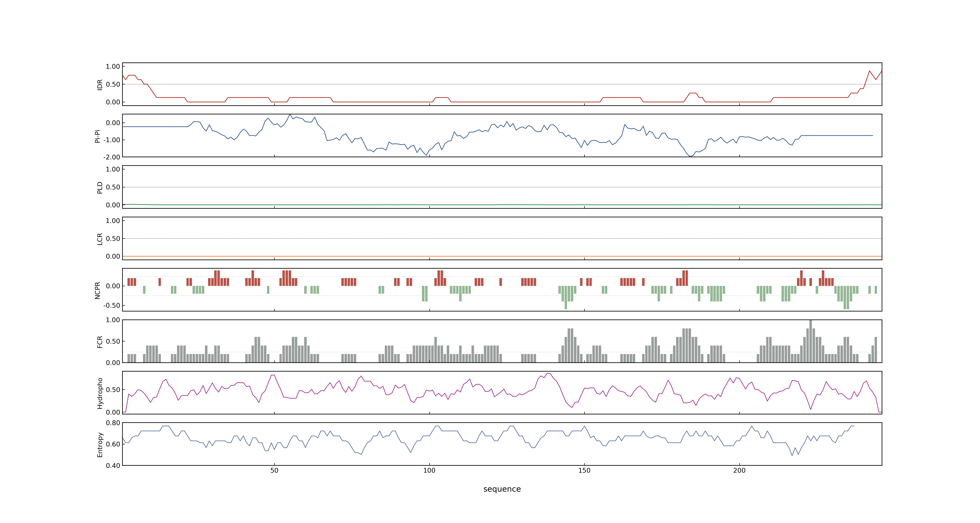This screenshot has width=980, height=523.
Task: Click the LCR panel axis label
Action: [x=100, y=239]
